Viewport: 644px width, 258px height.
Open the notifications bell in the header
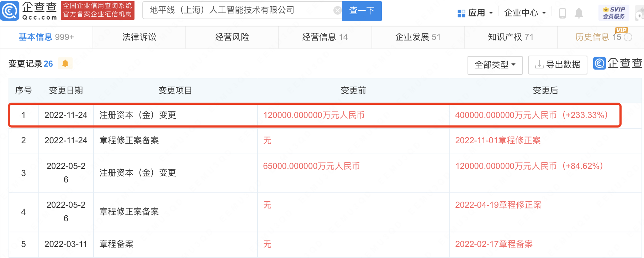tap(579, 13)
